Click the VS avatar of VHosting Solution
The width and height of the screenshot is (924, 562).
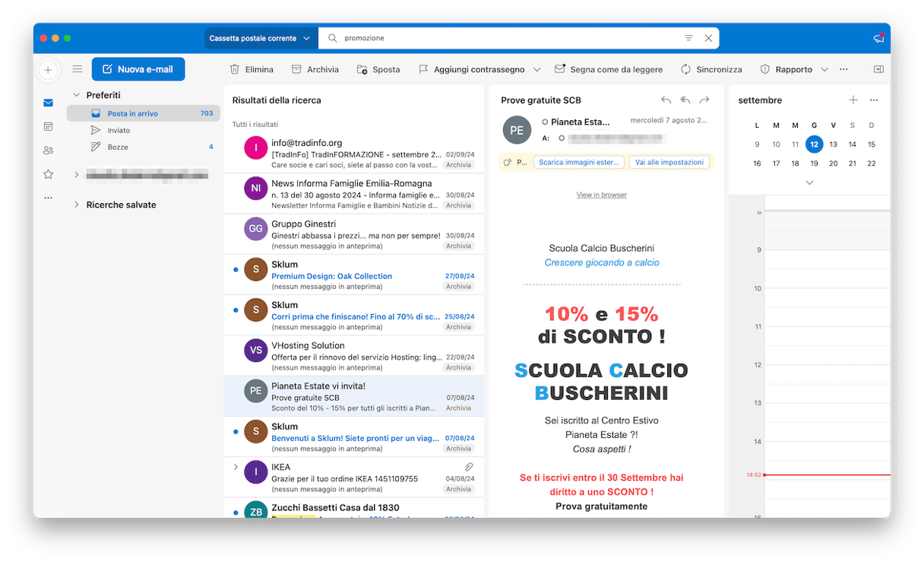tap(256, 350)
